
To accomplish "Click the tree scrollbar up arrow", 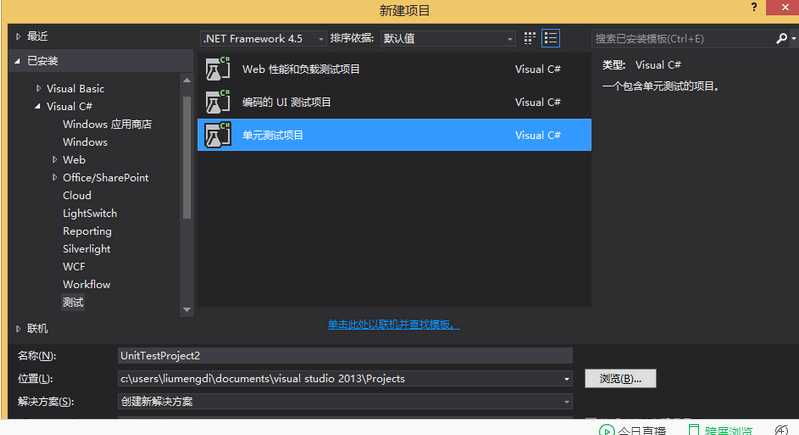I will (187, 80).
